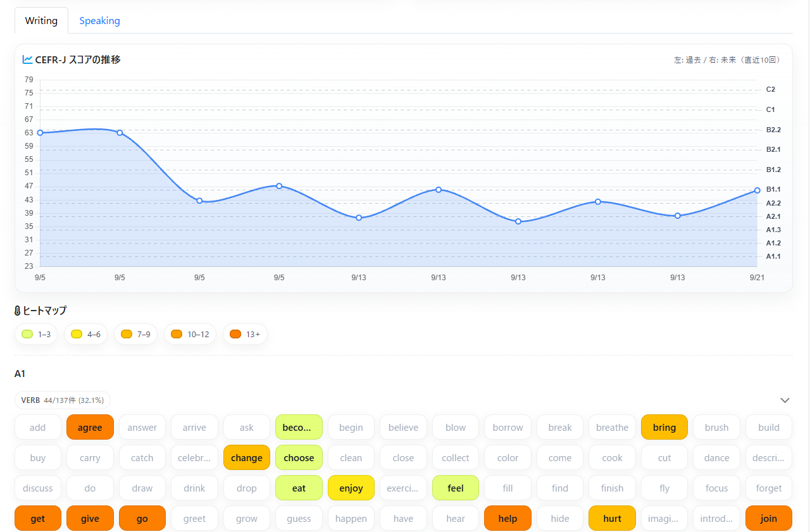Click the chart line icon beside CEFR-J title
The height and width of the screenshot is (532, 810).
coord(27,59)
